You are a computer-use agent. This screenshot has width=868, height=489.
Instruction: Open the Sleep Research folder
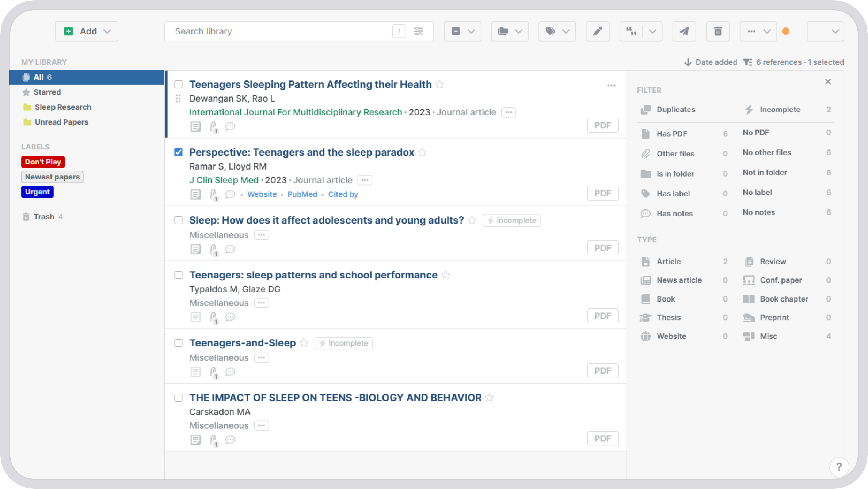(63, 107)
